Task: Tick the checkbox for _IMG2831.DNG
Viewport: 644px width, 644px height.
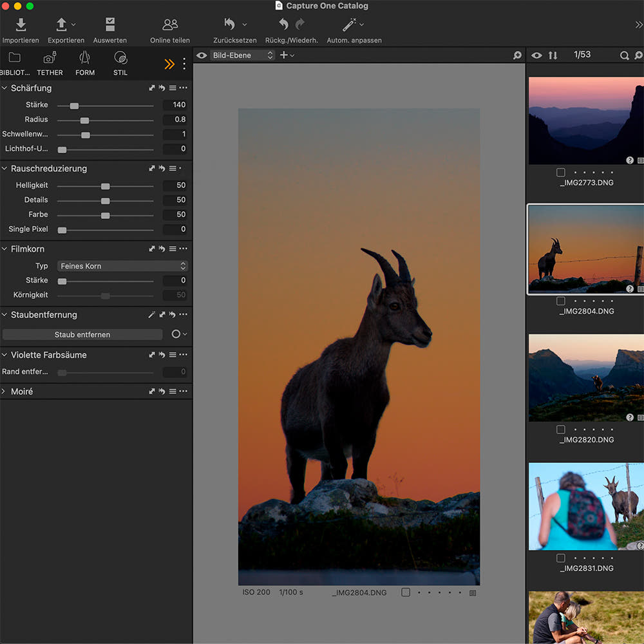Action: pyautogui.click(x=561, y=558)
